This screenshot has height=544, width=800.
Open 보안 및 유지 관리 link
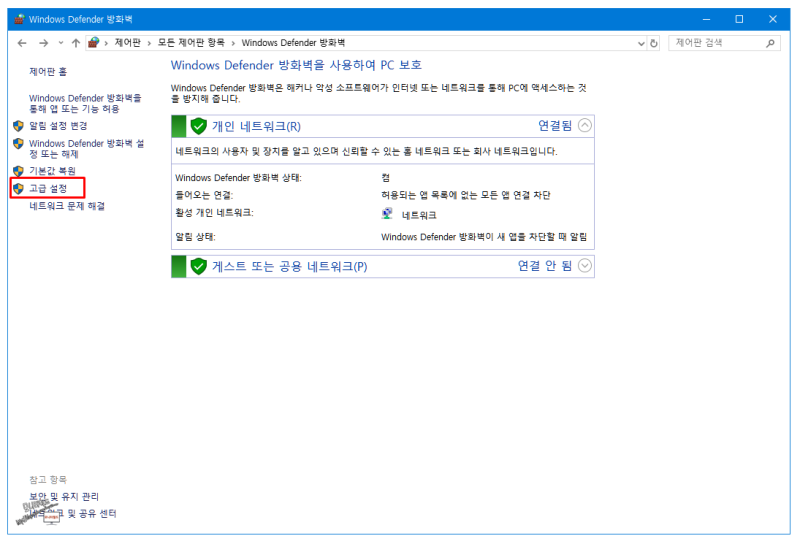tap(64, 497)
